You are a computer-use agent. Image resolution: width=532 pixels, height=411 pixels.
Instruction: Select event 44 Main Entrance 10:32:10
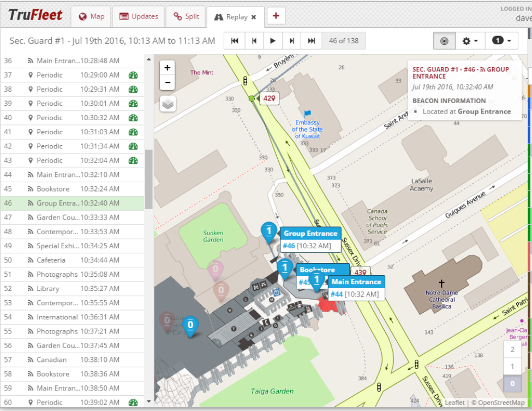point(72,175)
